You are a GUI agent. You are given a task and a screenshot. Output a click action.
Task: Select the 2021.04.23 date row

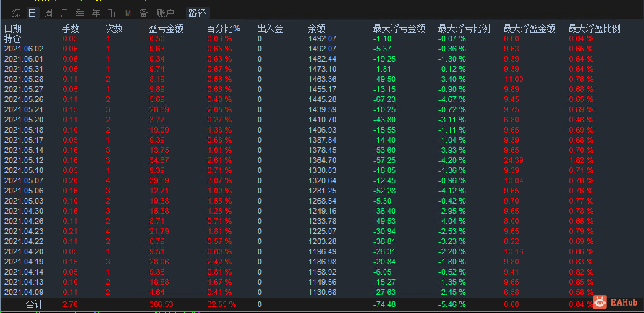[x=23, y=232]
